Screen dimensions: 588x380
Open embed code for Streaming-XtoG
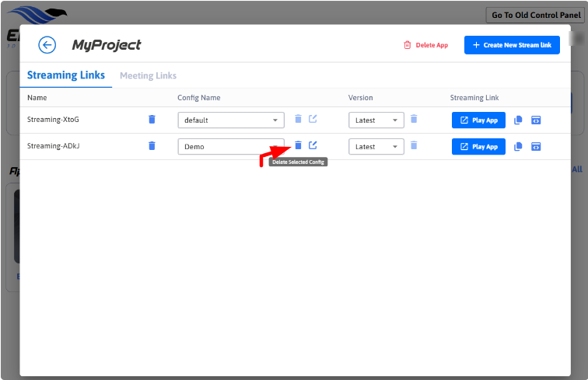tap(536, 120)
